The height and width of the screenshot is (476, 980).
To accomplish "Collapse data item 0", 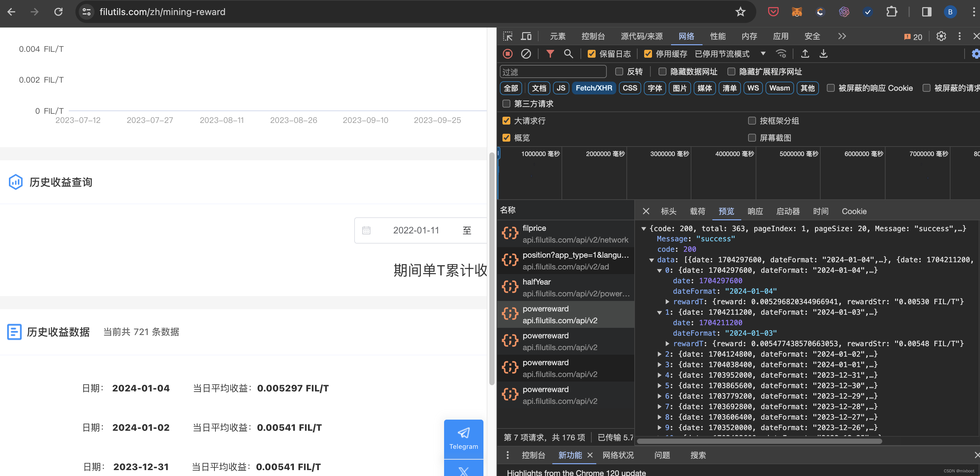I will [x=659, y=270].
